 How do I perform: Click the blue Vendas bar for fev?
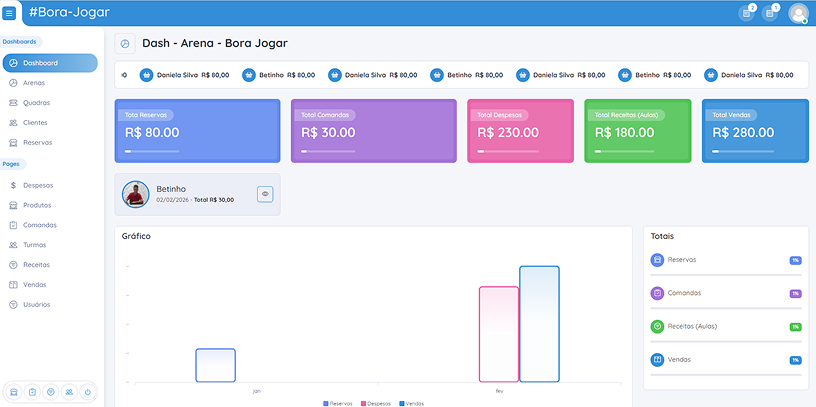539,324
